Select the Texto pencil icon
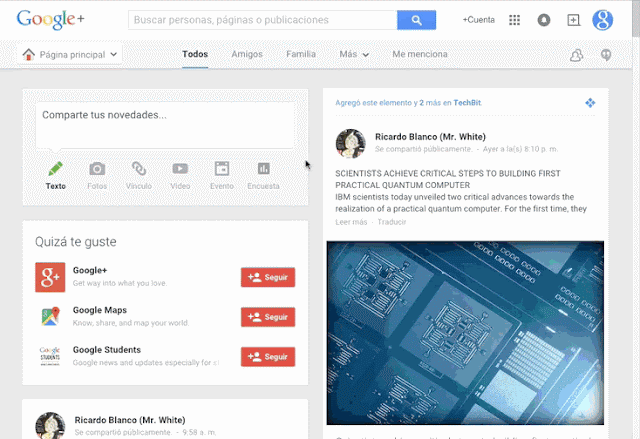Screen dimensions: 640x439 (56, 169)
